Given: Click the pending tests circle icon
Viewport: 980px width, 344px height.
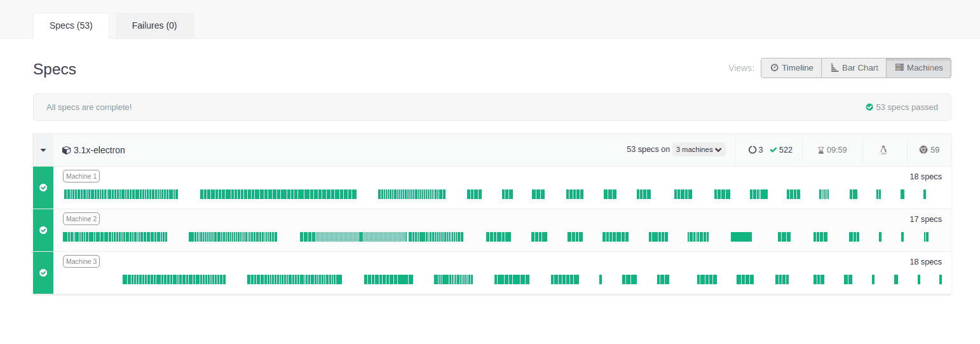Looking at the screenshot, I should point(752,150).
